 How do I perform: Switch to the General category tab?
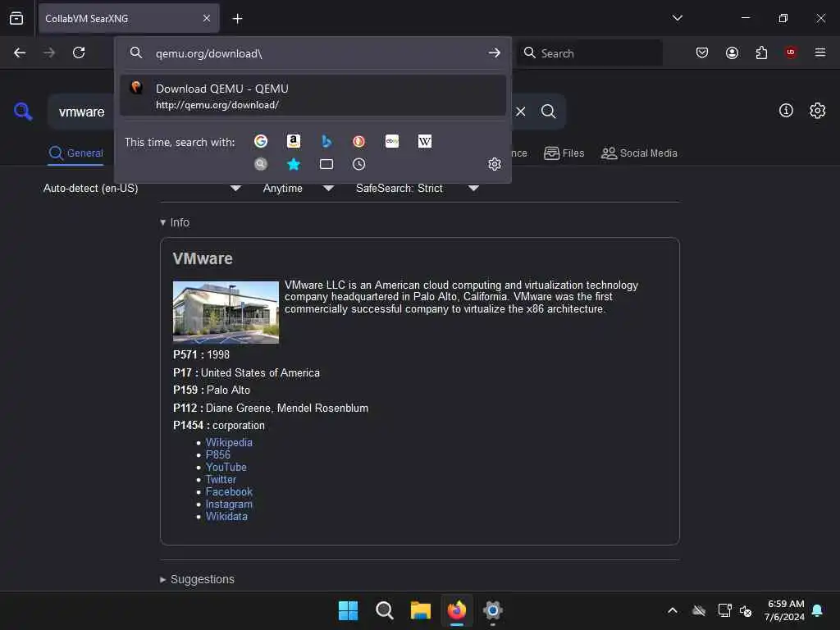point(75,153)
